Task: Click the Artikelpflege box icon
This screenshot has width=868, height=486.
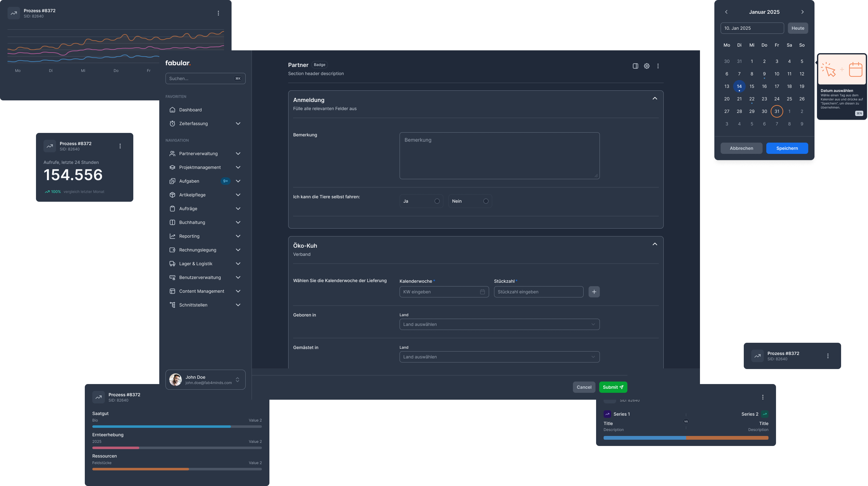Action: tap(172, 195)
